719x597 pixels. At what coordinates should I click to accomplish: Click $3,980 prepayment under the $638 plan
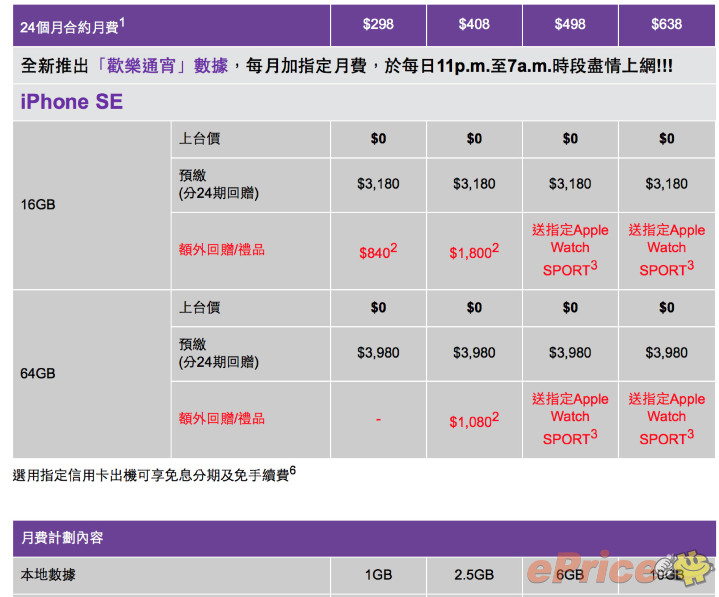(667, 353)
